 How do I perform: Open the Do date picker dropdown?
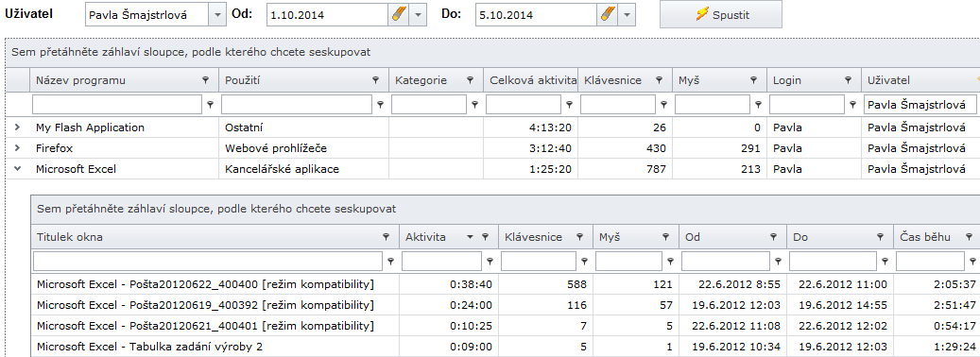pyautogui.click(x=628, y=14)
